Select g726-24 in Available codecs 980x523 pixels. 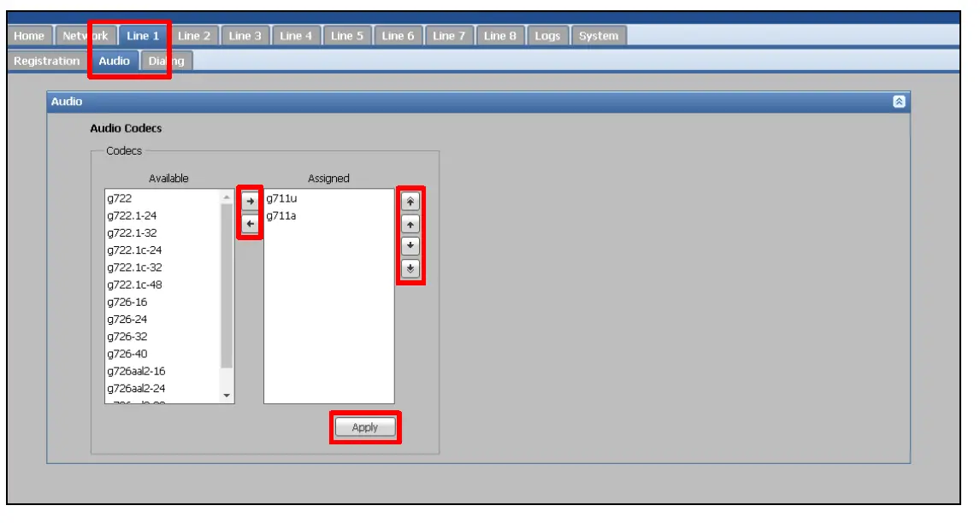tap(163, 320)
